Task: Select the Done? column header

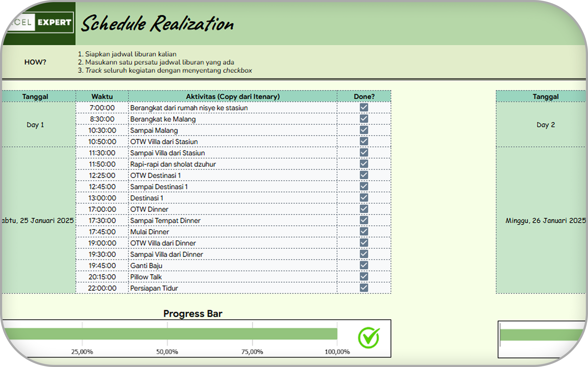Action: click(364, 96)
